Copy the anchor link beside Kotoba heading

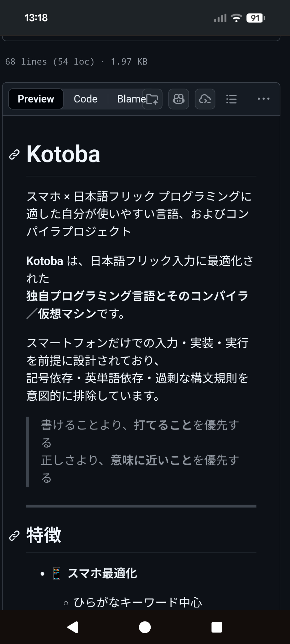click(x=14, y=154)
